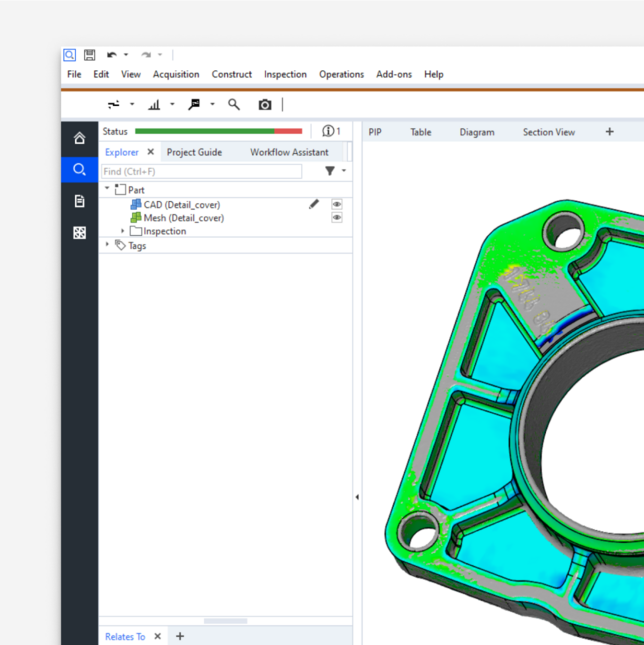The image size is (644, 645).
Task: Click the magnifier search tool in toolbar
Action: point(234,104)
